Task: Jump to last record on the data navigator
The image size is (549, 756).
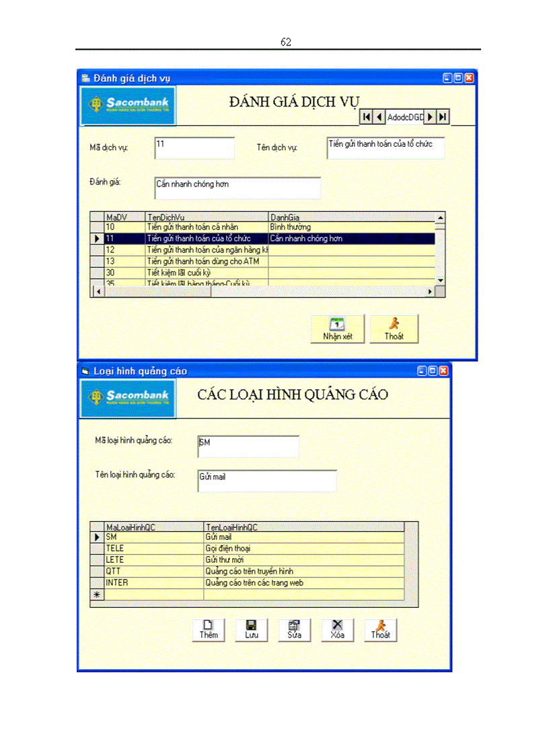Action: point(443,116)
